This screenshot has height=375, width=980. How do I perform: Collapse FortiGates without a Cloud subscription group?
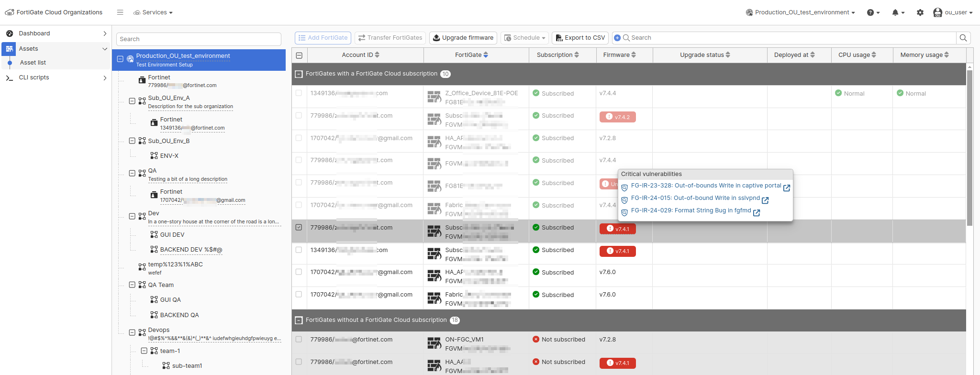pos(299,320)
